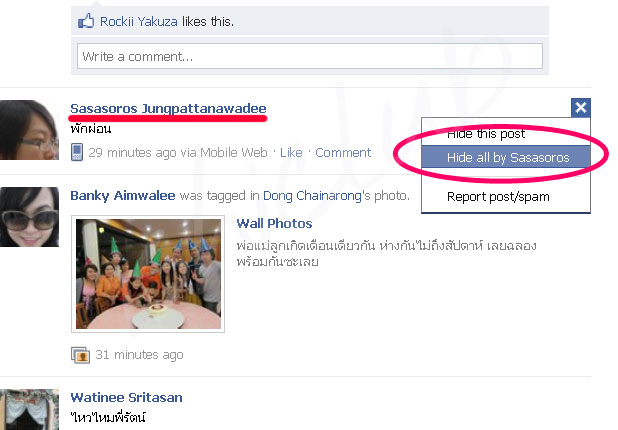
Task: Click the Thai status text 'พักผ่อน'
Action: (x=91, y=129)
